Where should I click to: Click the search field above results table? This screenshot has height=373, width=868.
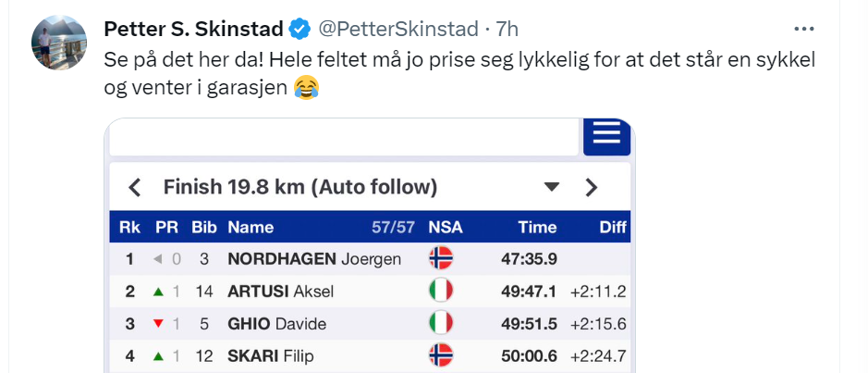[x=343, y=138]
